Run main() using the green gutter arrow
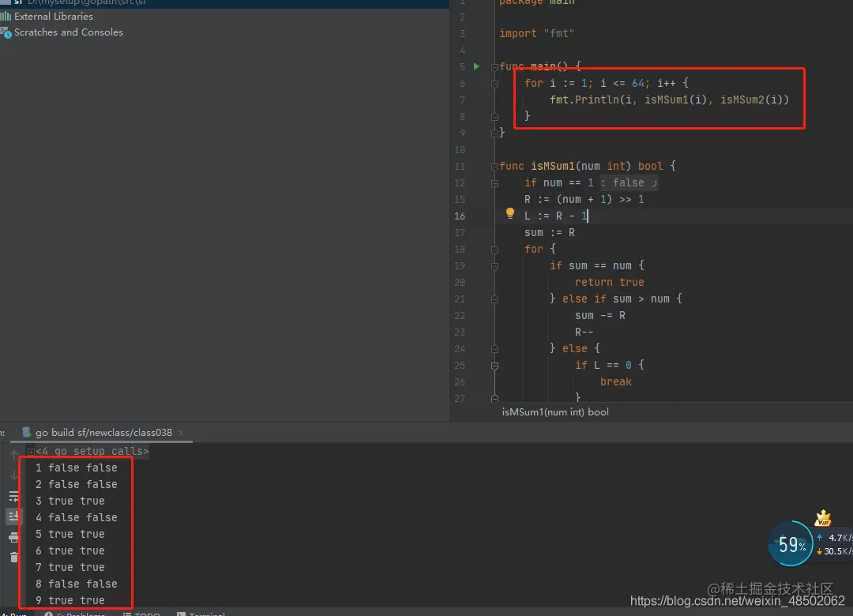853x616 pixels. 476,66
